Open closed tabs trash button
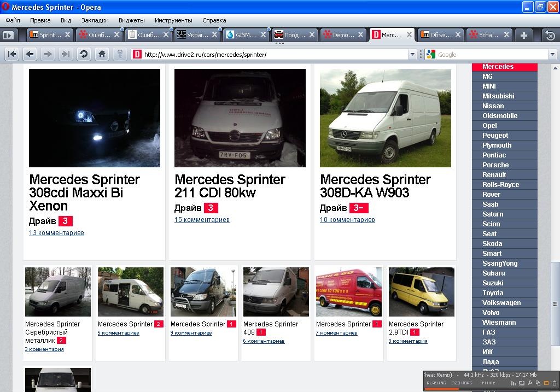Viewport: 560px width, 392px height. click(x=550, y=35)
